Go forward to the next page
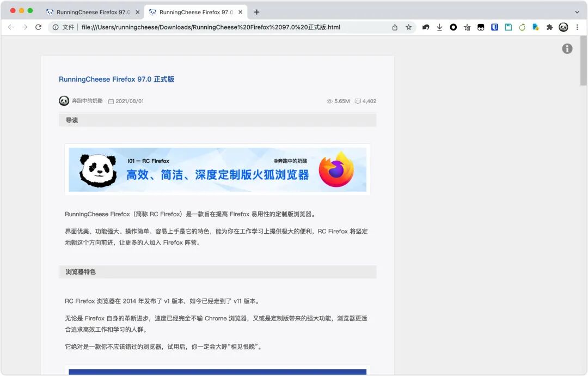This screenshot has width=588, height=376. click(24, 27)
